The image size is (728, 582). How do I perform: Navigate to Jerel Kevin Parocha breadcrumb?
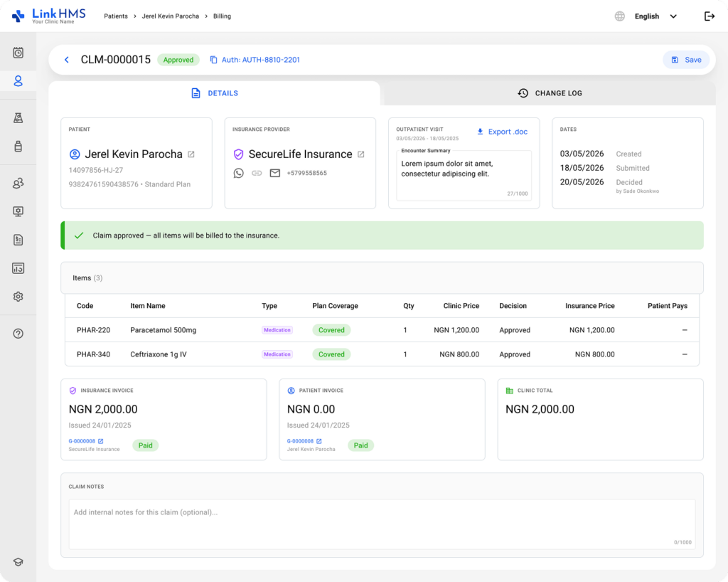coord(171,16)
